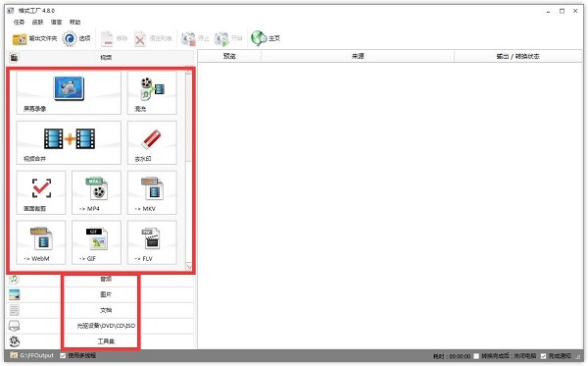Screen dimensions: 588x366
Task: Expand the 文档 document category
Action: pyautogui.click(x=100, y=310)
